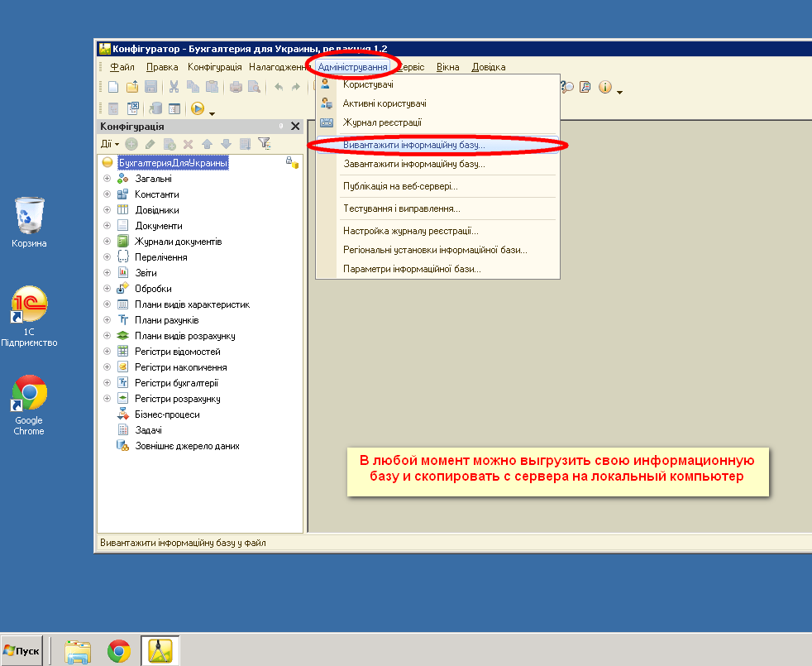Close configuration using tree icon with X
This screenshot has height=666, width=812.
click(132, 108)
